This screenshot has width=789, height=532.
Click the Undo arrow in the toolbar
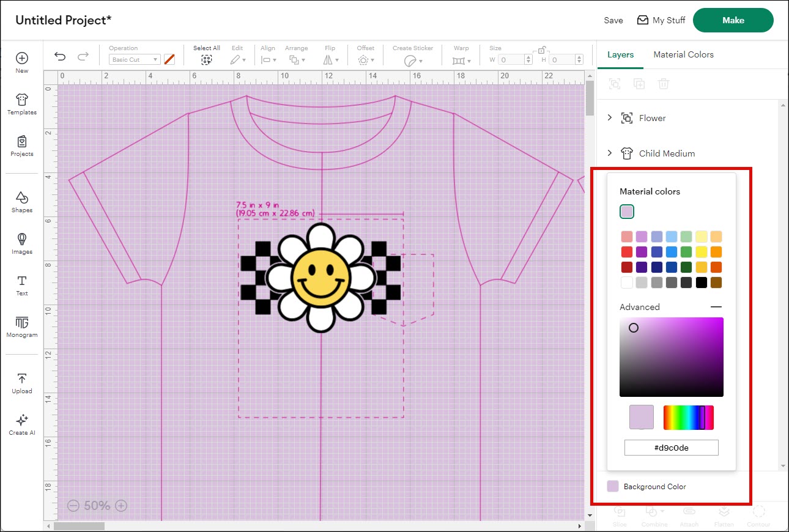pyautogui.click(x=59, y=56)
